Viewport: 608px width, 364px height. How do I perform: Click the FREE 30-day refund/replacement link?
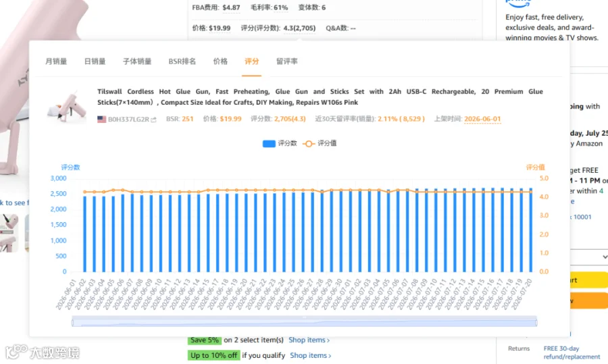tap(572, 353)
